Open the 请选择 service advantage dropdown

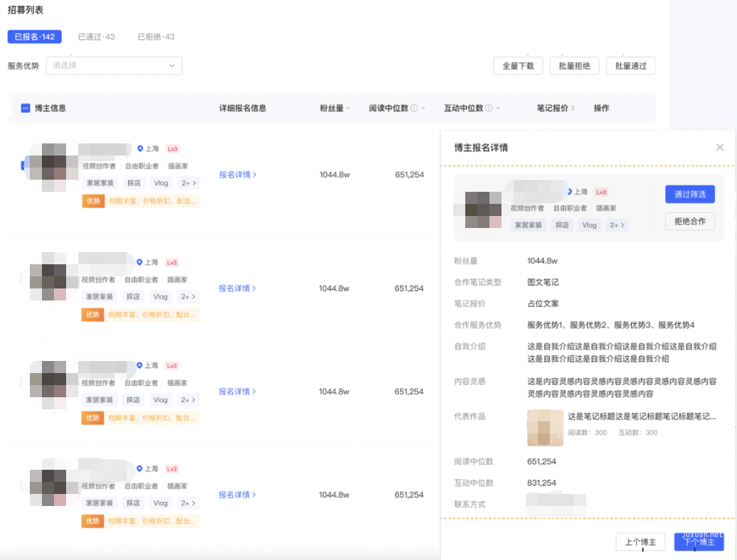113,65
